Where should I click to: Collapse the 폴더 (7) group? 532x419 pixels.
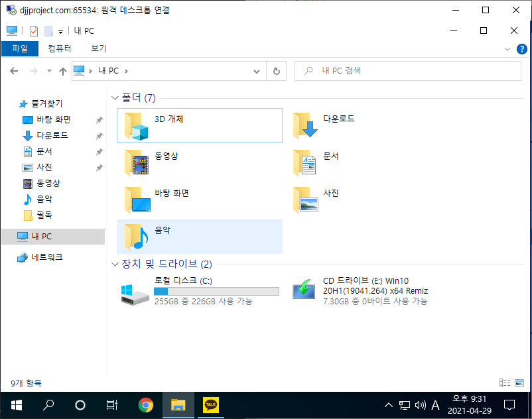click(115, 98)
